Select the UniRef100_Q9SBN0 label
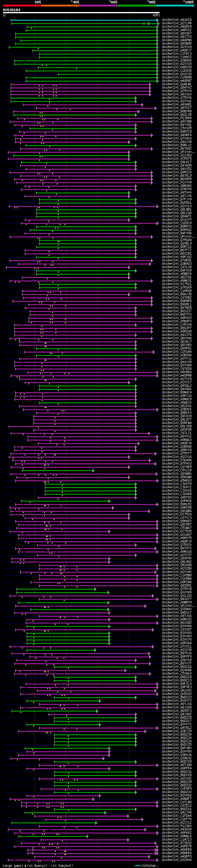The image size is (197, 868). [177, 474]
